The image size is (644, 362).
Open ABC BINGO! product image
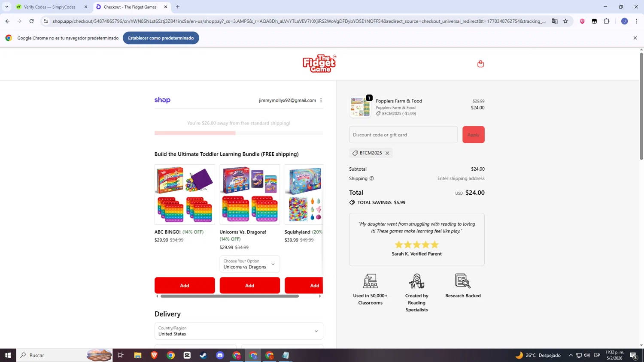[x=185, y=194]
